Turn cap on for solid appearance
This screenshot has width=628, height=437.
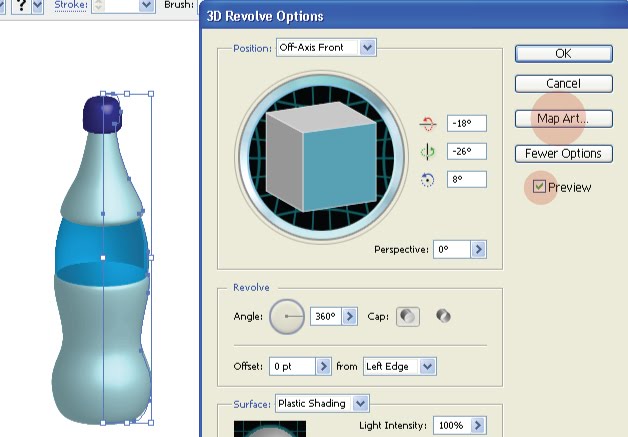click(408, 316)
